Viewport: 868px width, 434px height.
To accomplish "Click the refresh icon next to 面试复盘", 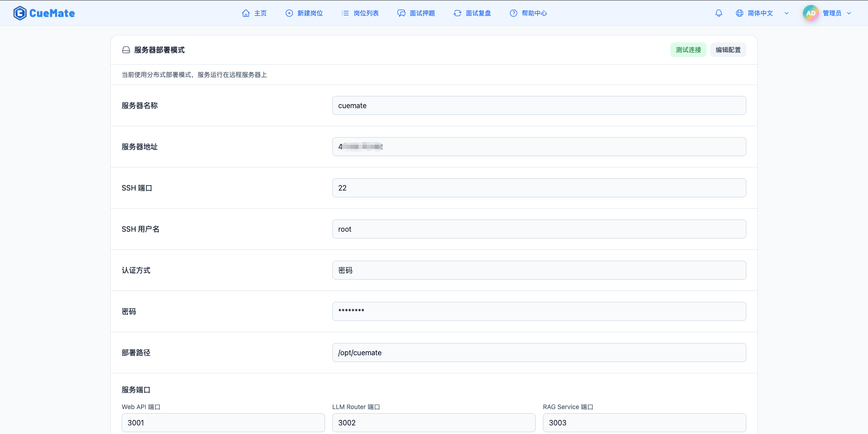I will click(x=457, y=13).
